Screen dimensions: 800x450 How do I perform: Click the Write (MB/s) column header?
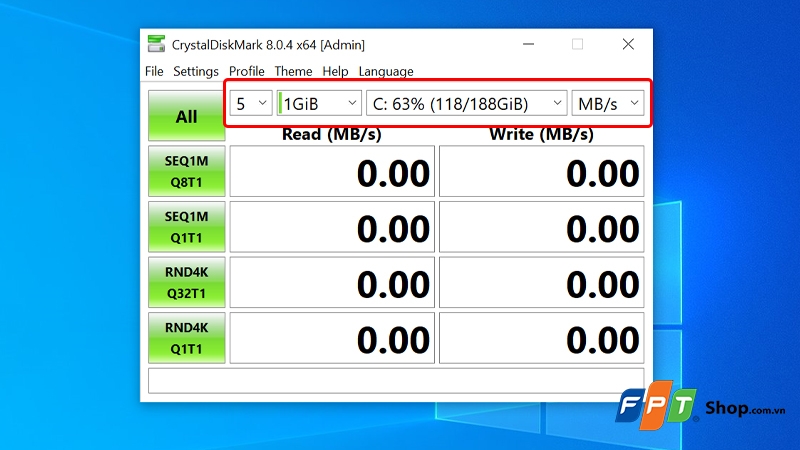[541, 134]
